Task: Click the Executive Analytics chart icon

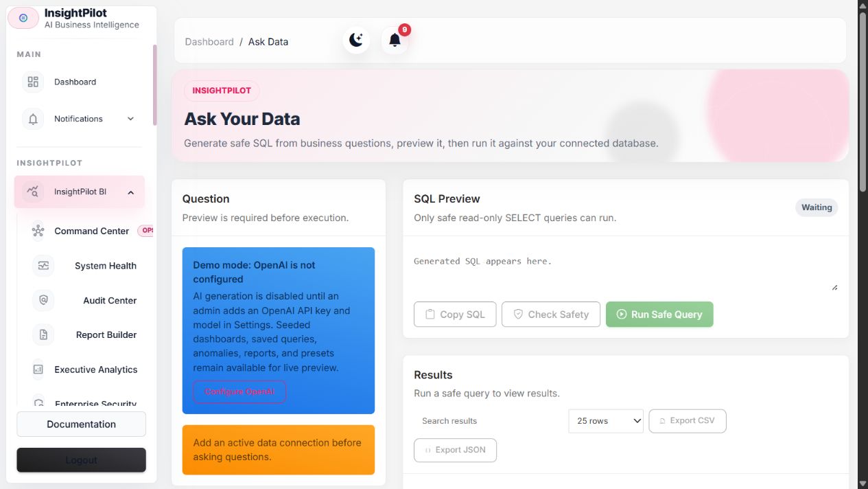Action: coord(38,369)
